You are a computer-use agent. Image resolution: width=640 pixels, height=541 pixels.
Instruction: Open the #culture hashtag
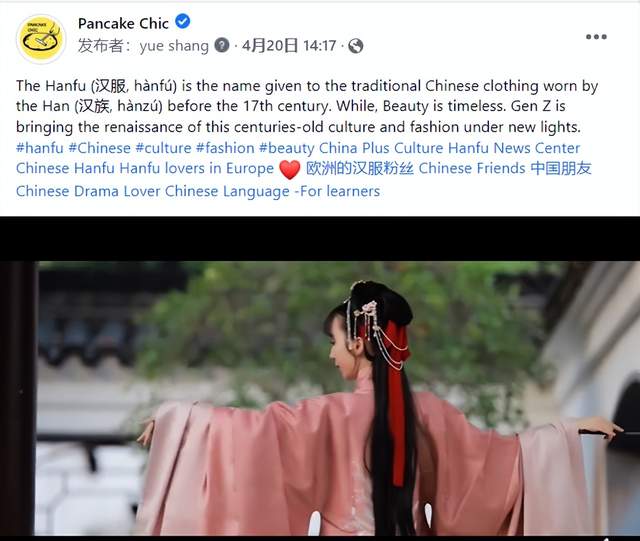pos(163,148)
